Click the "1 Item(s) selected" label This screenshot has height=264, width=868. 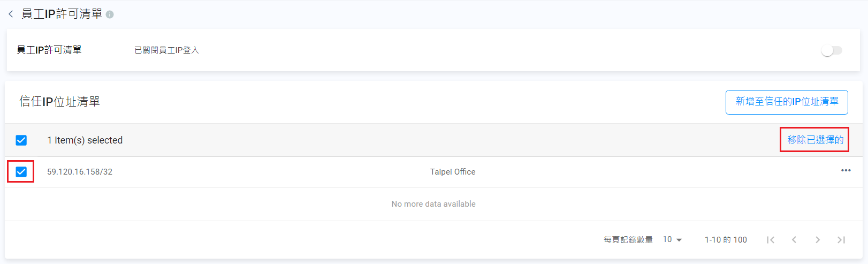coord(85,140)
